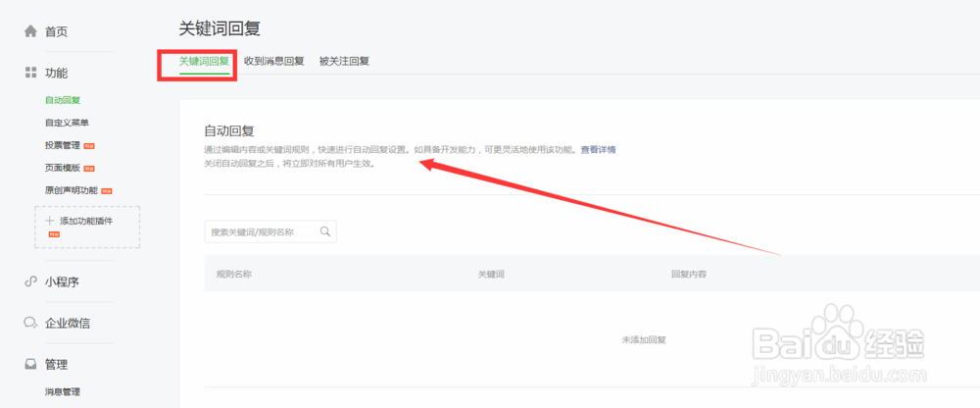Open the 管理 section
Image resolution: width=980 pixels, height=408 pixels.
coord(56,365)
